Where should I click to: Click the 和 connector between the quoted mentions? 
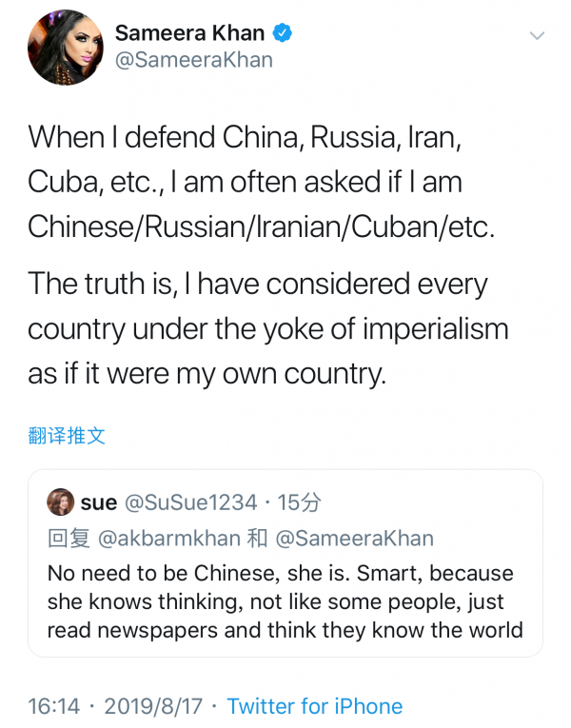click(257, 539)
